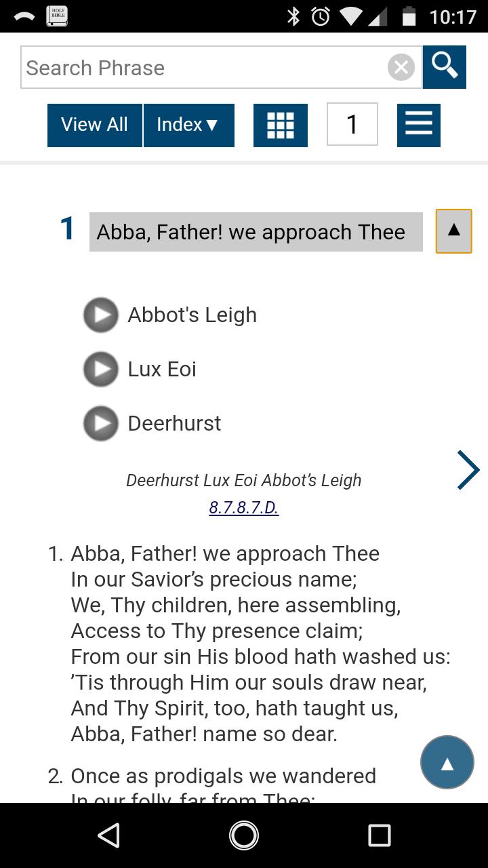This screenshot has width=488, height=868.
Task: Open the 8.7.8.7.D. meter link
Action: [243, 507]
